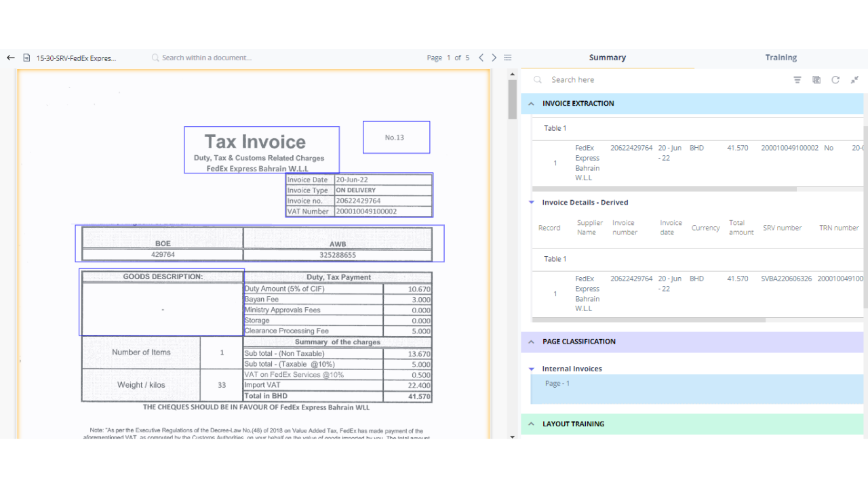This screenshot has width=868, height=488.
Task: Collapse the LAYOUT TRAINING section
Action: [531, 424]
